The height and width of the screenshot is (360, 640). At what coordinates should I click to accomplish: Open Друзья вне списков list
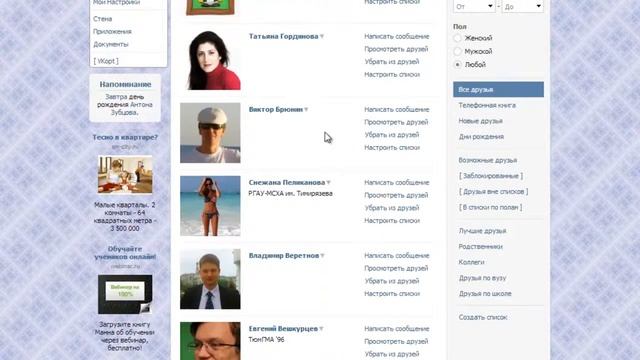(493, 191)
